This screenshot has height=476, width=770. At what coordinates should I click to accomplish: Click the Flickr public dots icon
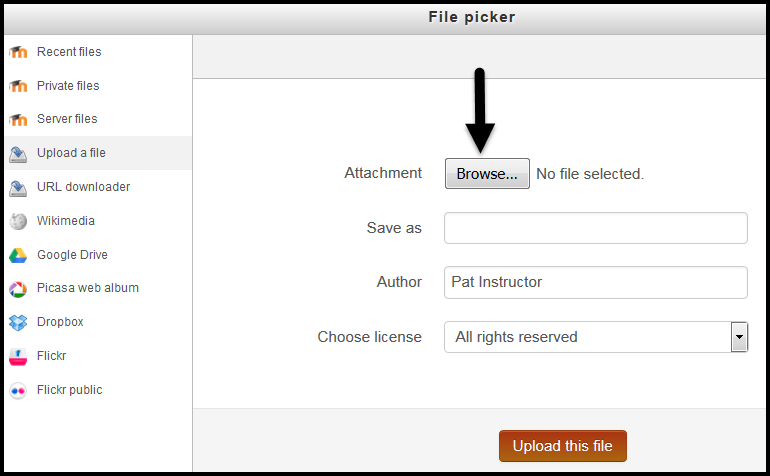[x=18, y=391]
